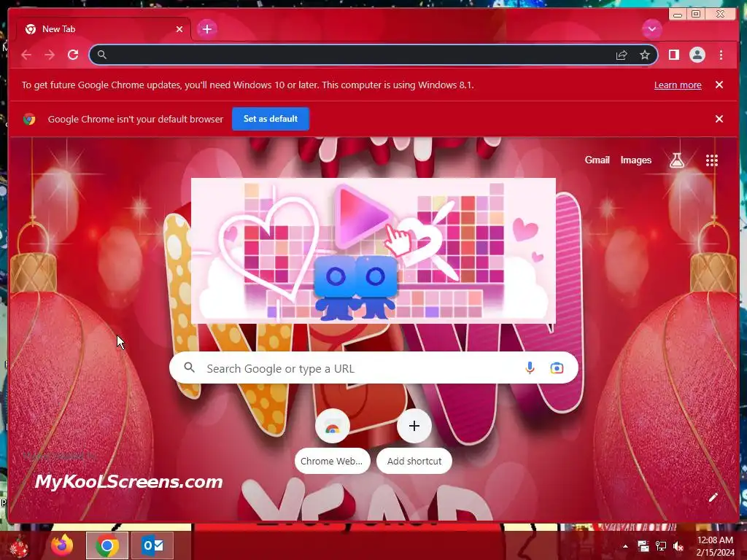Open Search Labs flask icon

pos(676,160)
